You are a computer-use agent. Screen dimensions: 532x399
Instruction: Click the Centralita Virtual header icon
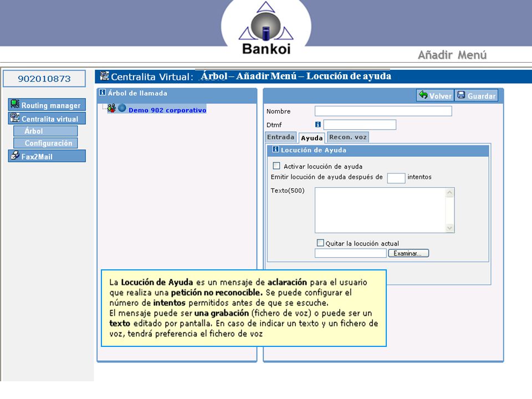(x=104, y=76)
